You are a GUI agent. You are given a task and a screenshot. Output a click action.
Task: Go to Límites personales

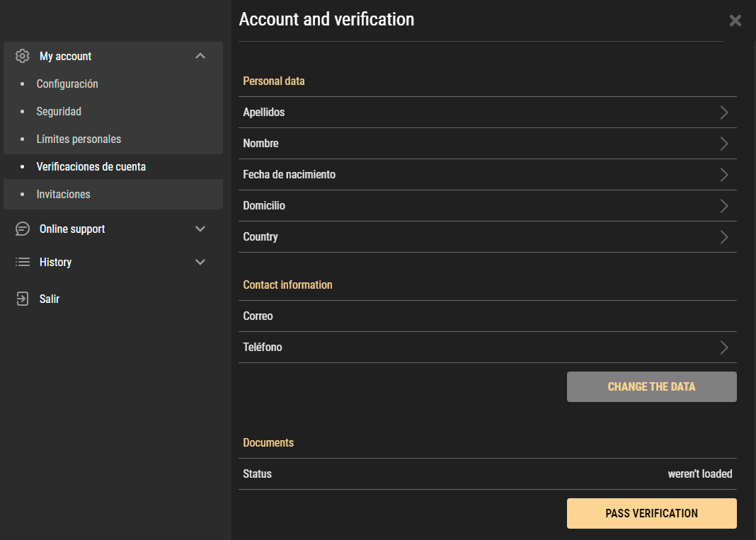point(79,139)
